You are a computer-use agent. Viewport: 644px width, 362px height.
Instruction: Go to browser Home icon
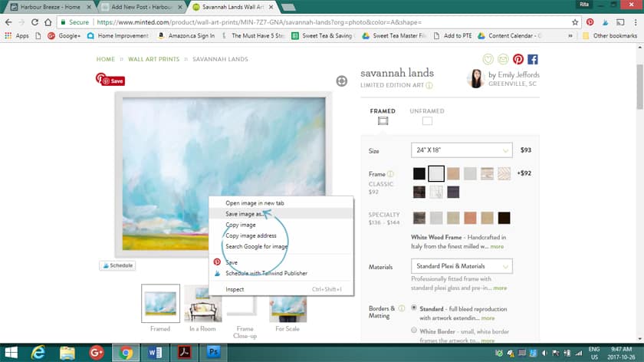tap(48, 22)
